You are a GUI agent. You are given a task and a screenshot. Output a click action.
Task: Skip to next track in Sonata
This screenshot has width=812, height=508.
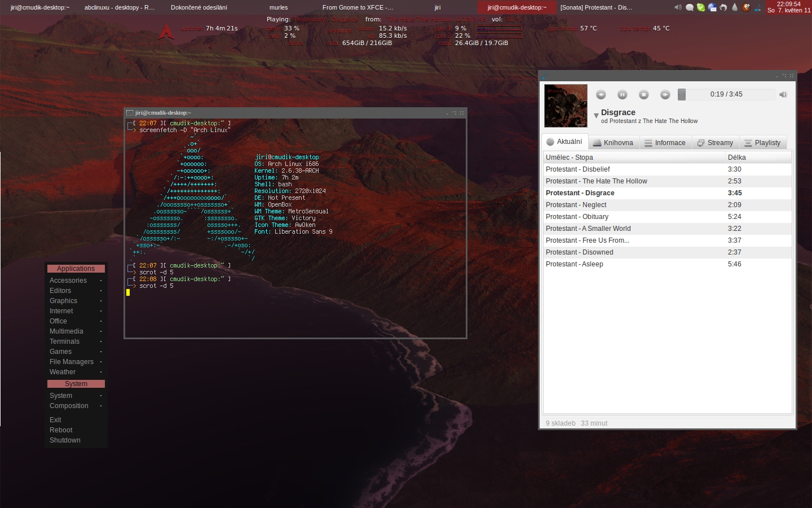[x=665, y=95]
